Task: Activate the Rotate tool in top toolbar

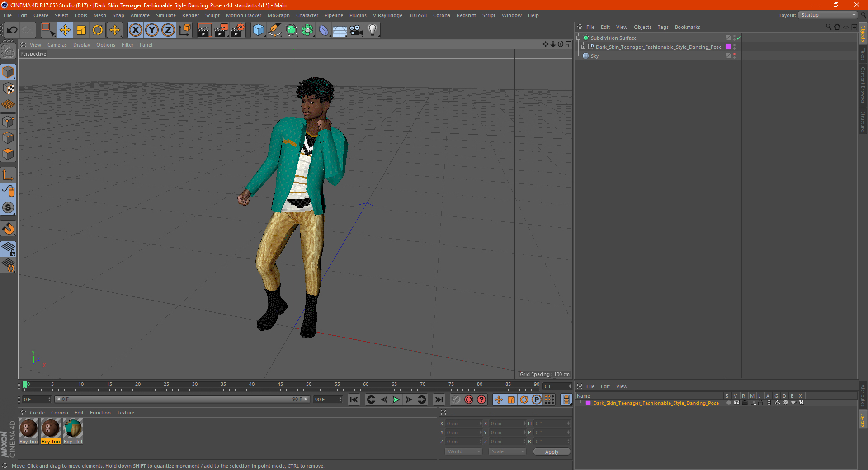Action: pos(98,30)
